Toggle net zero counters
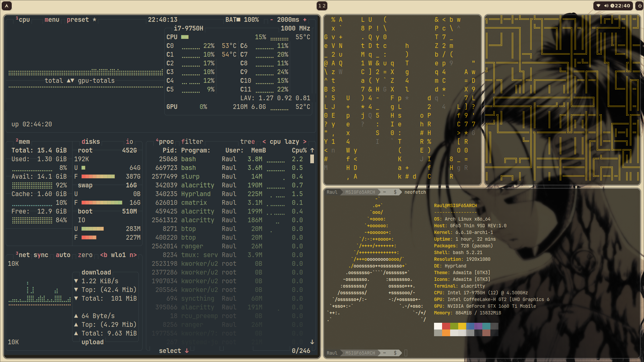This screenshot has height=362, width=644. point(85,255)
